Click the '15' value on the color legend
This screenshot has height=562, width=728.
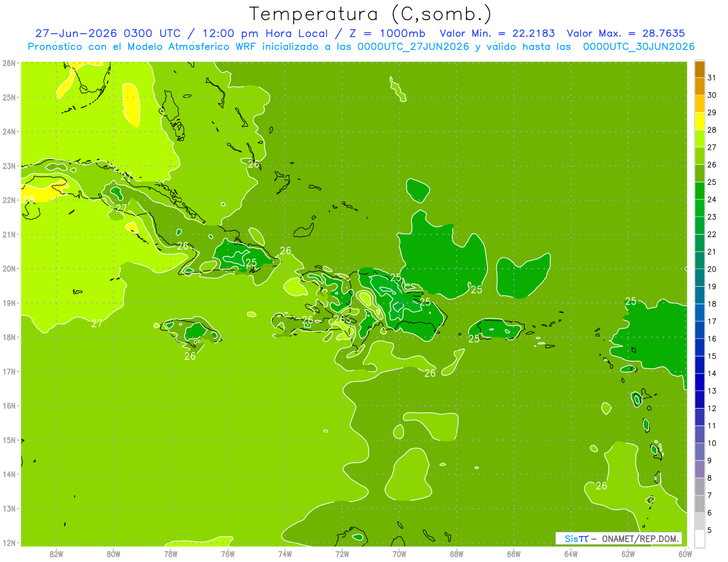pos(712,356)
